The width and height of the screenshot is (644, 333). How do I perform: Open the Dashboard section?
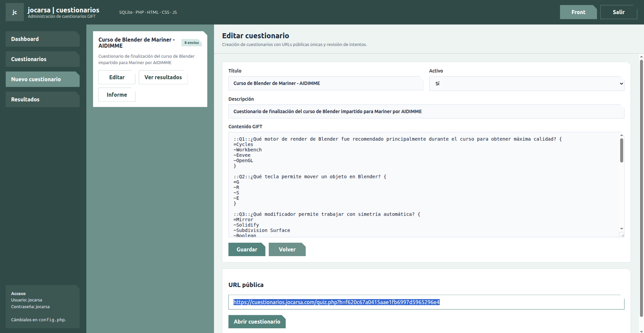click(43, 39)
